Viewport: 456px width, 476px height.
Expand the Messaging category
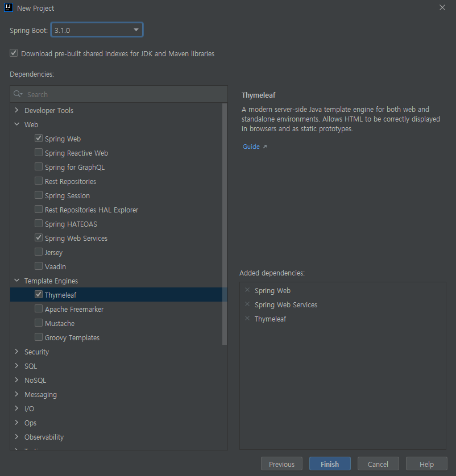coord(16,394)
